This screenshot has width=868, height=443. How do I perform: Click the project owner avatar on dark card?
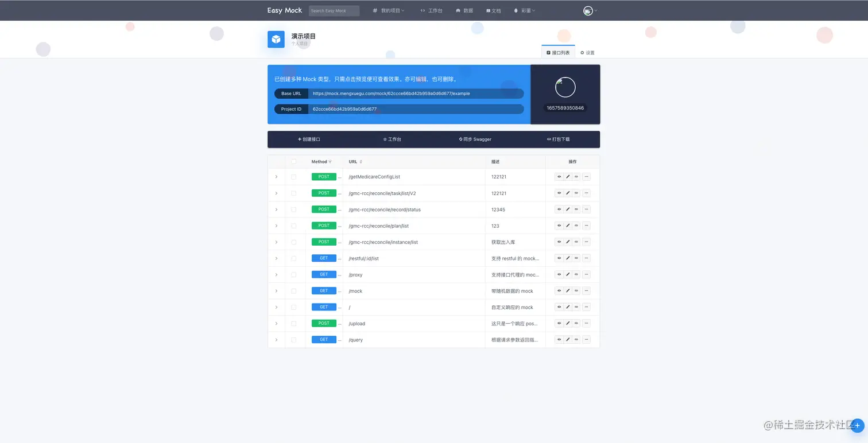[x=565, y=87]
